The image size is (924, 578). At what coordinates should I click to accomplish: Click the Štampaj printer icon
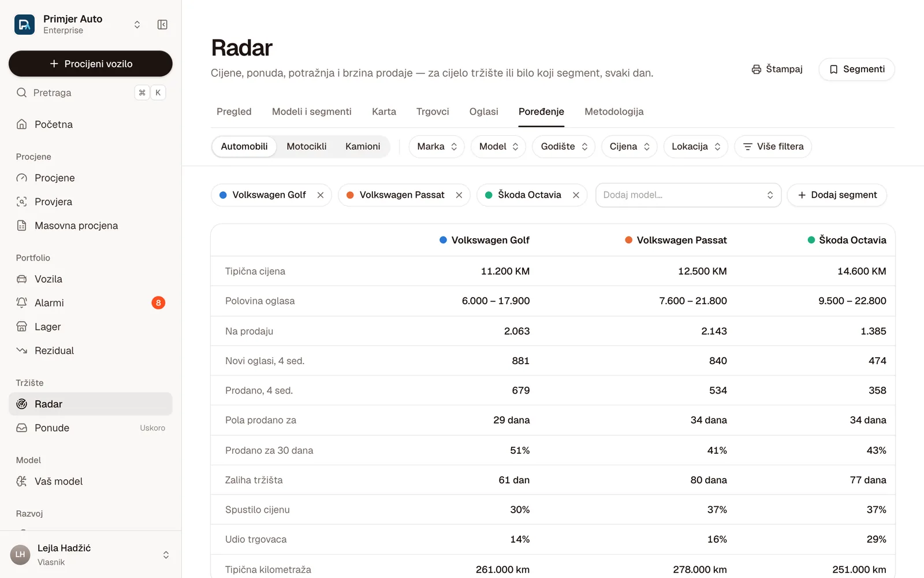[x=756, y=69]
